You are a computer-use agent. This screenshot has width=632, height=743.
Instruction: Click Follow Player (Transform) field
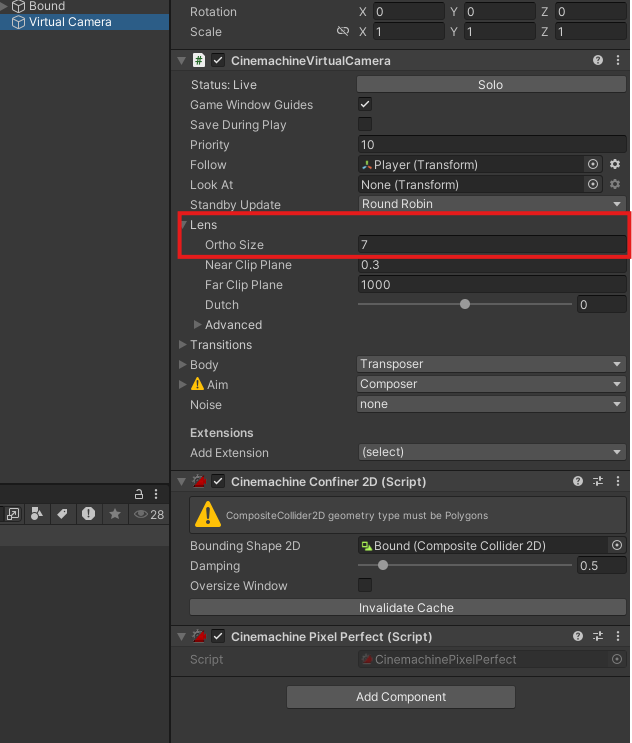point(471,164)
